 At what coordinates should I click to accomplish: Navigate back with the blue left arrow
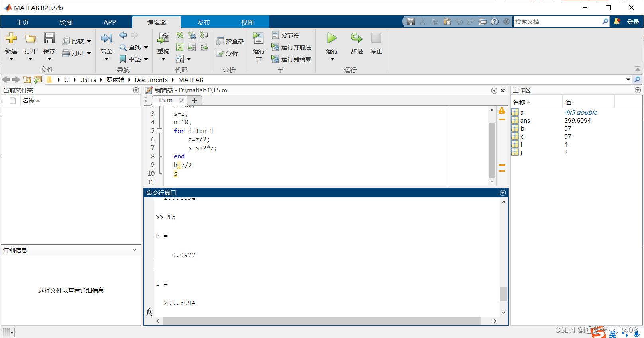pyautogui.click(x=123, y=35)
